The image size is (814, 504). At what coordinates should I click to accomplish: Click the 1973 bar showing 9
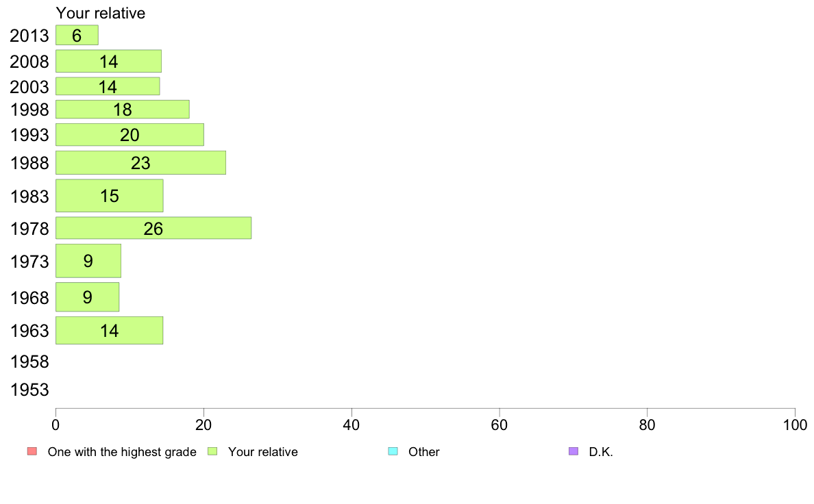click(x=88, y=261)
